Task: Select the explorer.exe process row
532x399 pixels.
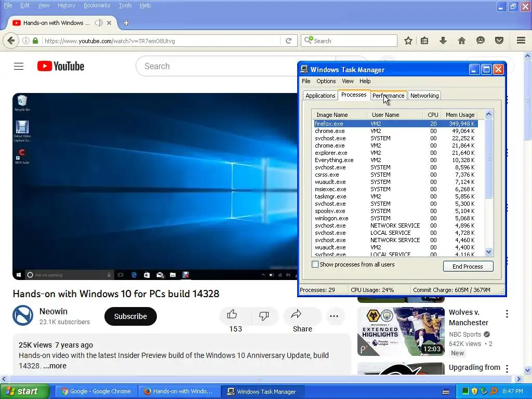Action: coord(395,153)
